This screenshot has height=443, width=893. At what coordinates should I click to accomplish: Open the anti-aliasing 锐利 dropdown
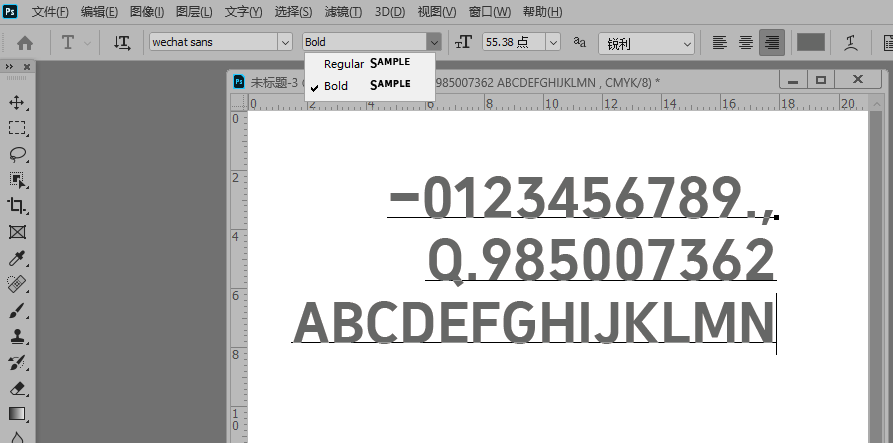tap(646, 43)
